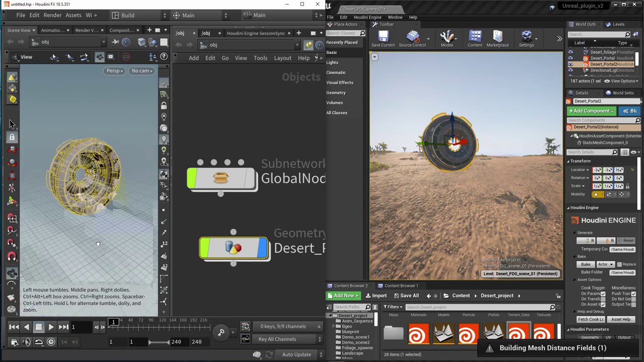Open Marketplace from Unreal toolbar
This screenshot has width=644, height=362.
tap(497, 39)
